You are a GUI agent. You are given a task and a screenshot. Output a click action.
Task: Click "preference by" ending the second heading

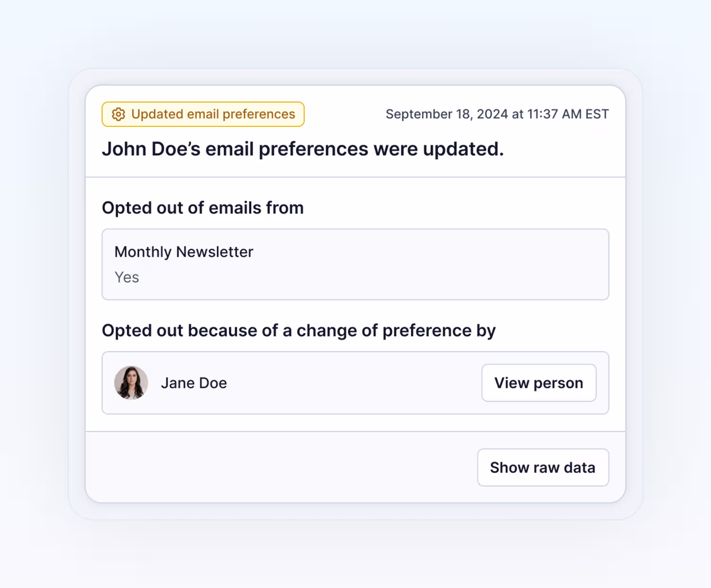click(439, 331)
